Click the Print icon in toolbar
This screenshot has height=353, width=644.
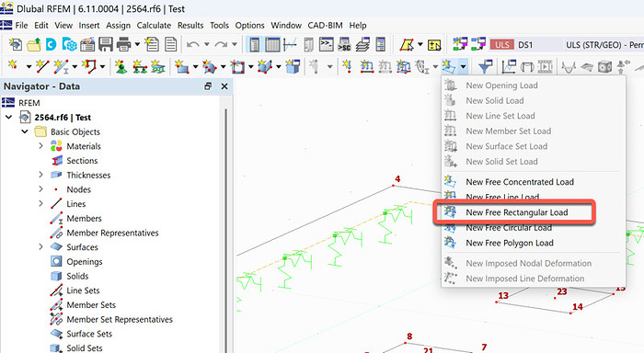pos(123,44)
